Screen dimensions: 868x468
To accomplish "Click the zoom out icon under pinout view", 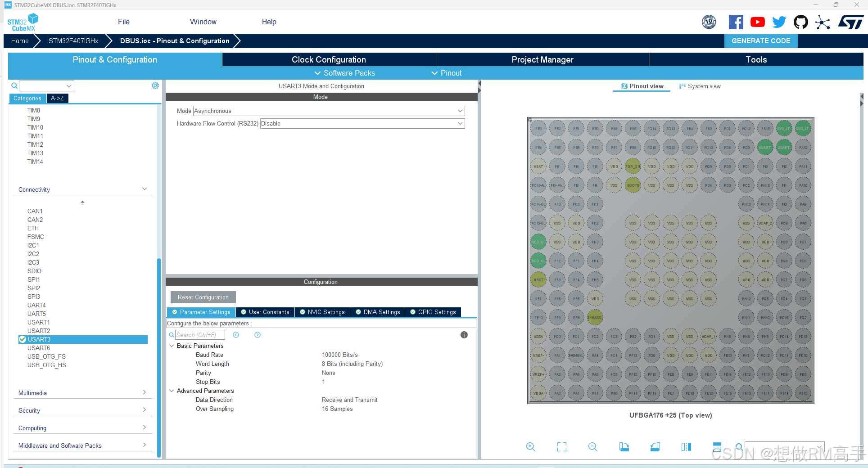I will 593,447.
